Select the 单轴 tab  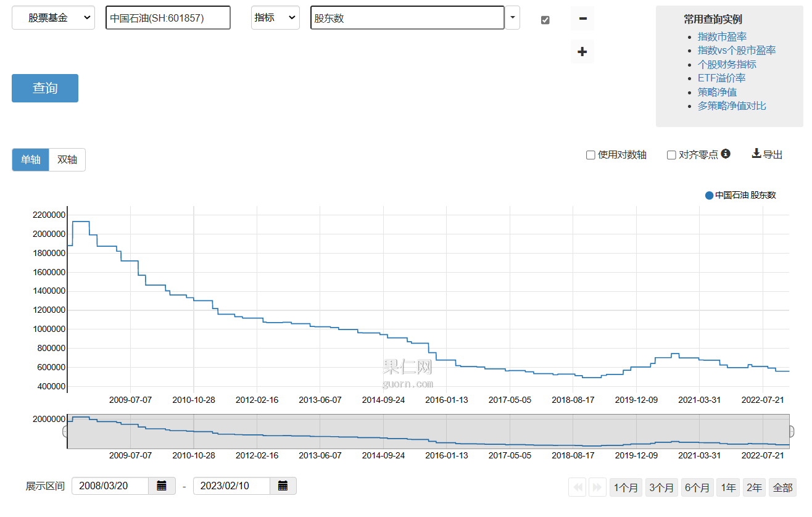pyautogui.click(x=30, y=160)
